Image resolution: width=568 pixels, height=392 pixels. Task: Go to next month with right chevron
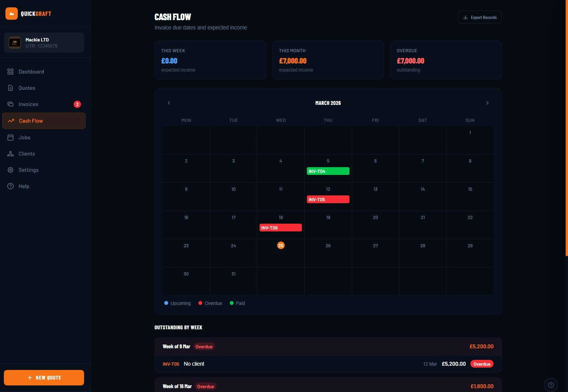pyautogui.click(x=487, y=103)
